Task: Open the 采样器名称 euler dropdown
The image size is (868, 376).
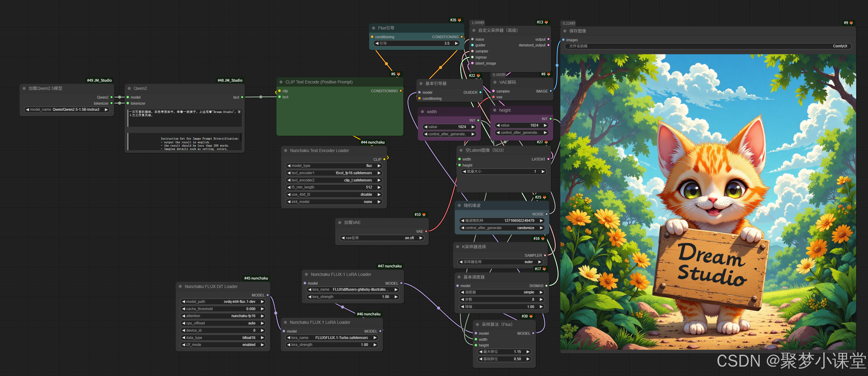Action: pos(500,262)
